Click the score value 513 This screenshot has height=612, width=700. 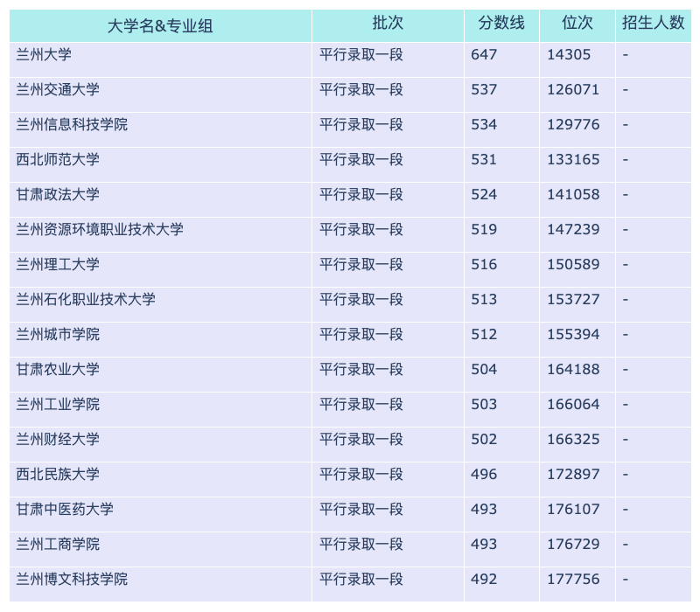coord(484,299)
